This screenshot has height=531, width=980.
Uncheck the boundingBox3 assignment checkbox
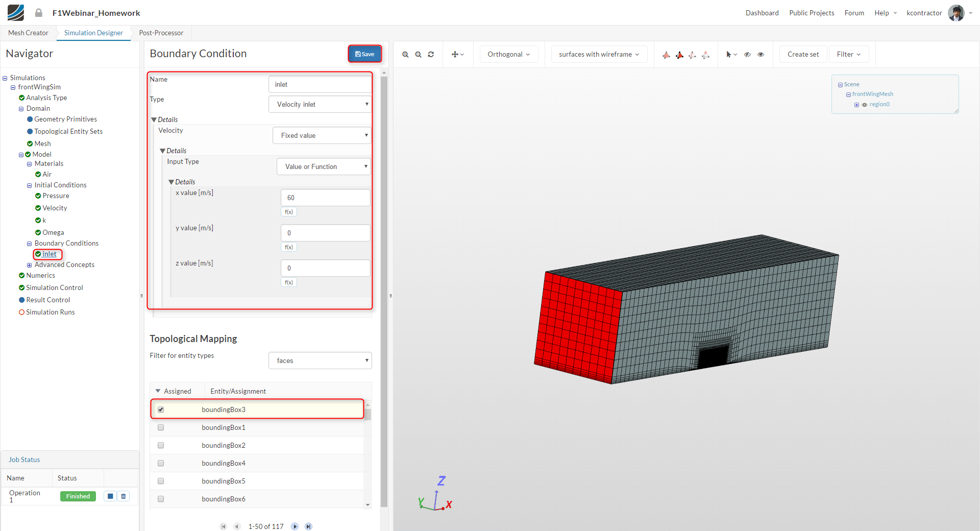coord(161,409)
